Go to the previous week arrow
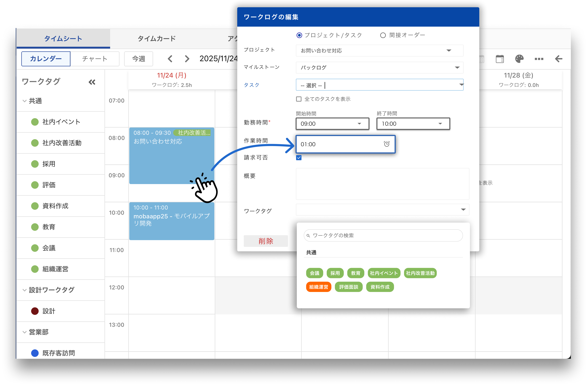Image resolution: width=588 pixels, height=386 pixels. [x=170, y=59]
